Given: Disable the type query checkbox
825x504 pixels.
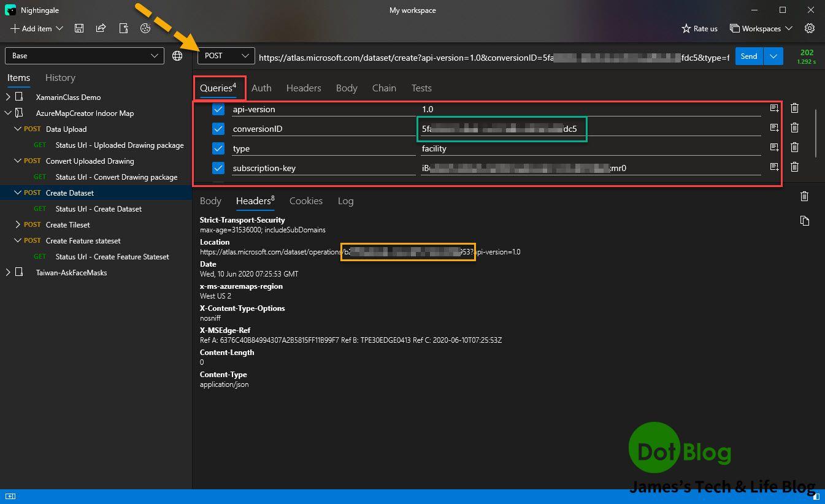Looking at the screenshot, I should (x=218, y=148).
